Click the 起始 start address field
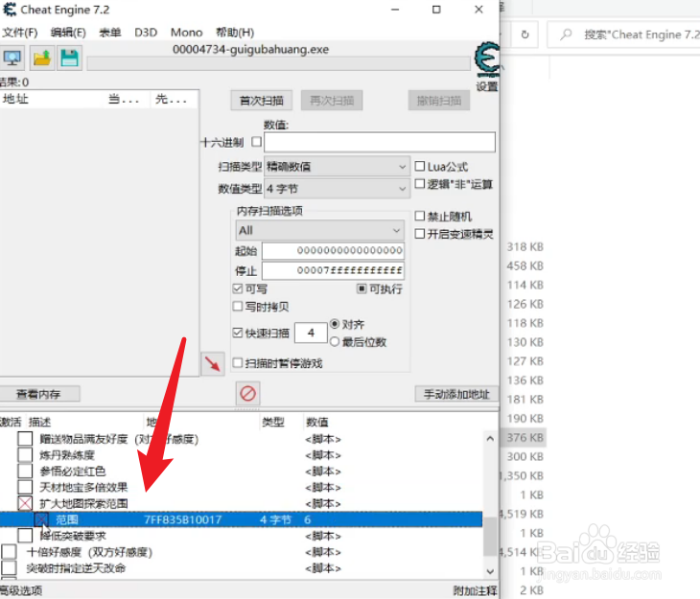 (333, 250)
